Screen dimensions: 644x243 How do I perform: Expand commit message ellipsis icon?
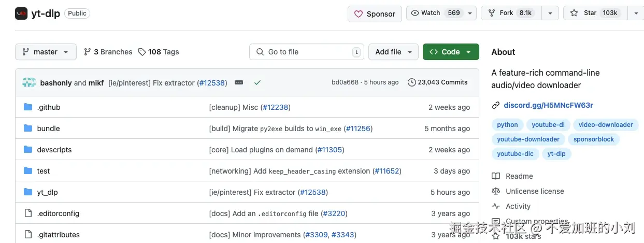point(239,82)
